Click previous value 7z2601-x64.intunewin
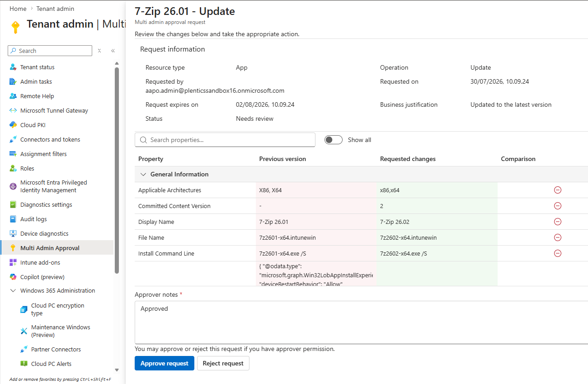Image resolution: width=588 pixels, height=384 pixels. point(287,237)
